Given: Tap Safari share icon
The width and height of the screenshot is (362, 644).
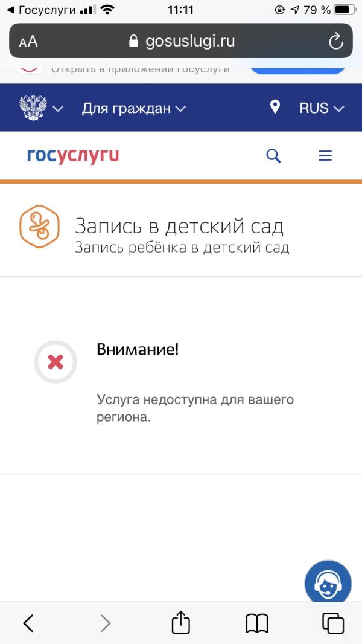Looking at the screenshot, I should [180, 623].
